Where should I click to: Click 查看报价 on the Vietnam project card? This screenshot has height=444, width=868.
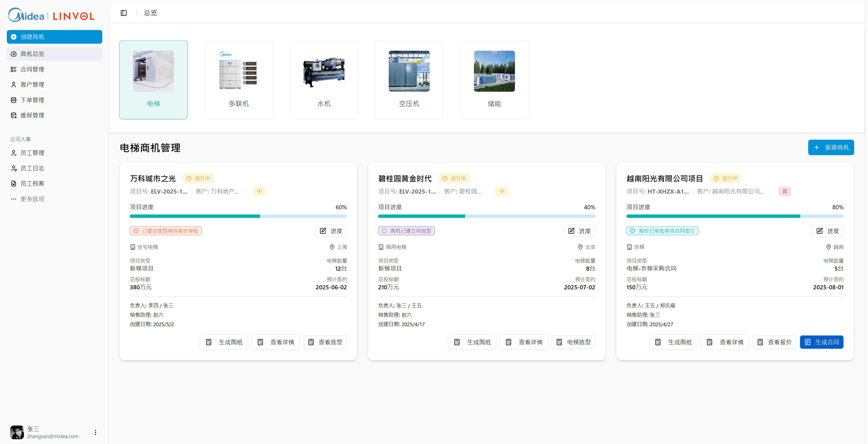pos(774,342)
